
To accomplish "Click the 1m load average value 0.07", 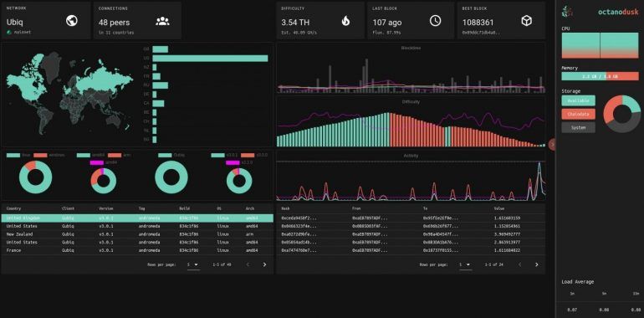I will tap(572, 310).
